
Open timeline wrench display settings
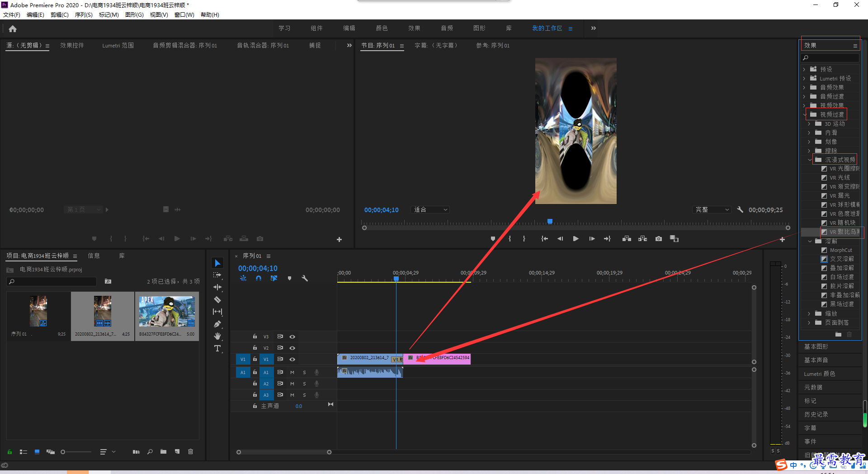pos(305,278)
